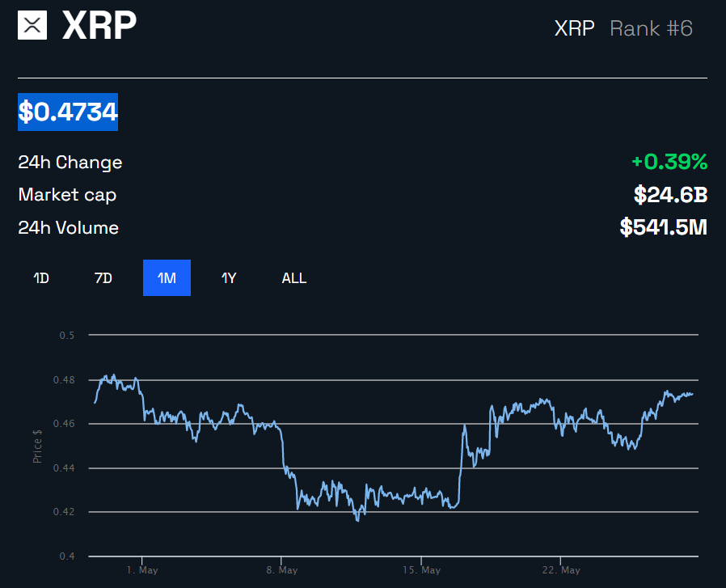
Task: Click the Rank #6 label
Action: [x=651, y=28]
